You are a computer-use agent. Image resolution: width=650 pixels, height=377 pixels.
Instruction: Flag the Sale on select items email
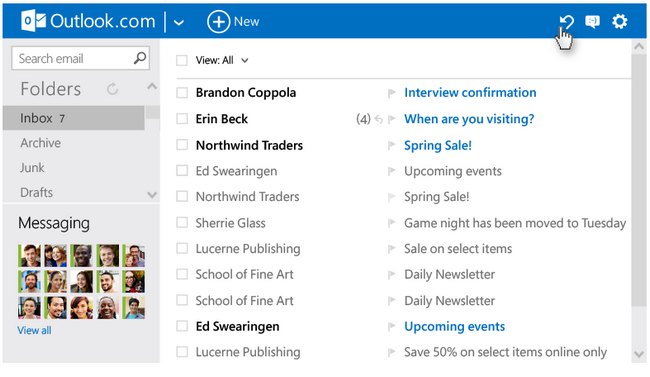click(x=391, y=249)
